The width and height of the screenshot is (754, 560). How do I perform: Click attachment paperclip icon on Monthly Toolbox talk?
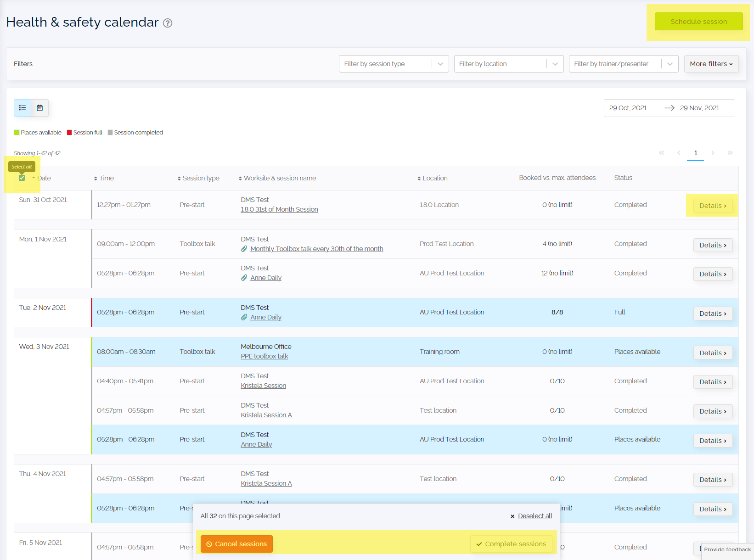[244, 249]
